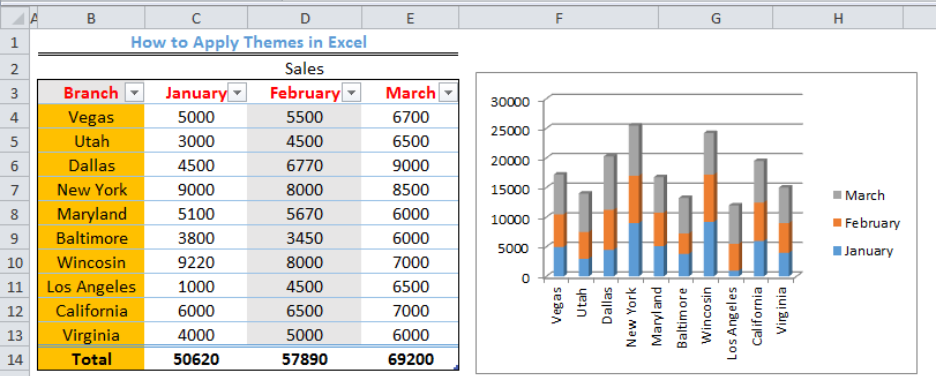Select February total cell 57890

tap(304, 359)
